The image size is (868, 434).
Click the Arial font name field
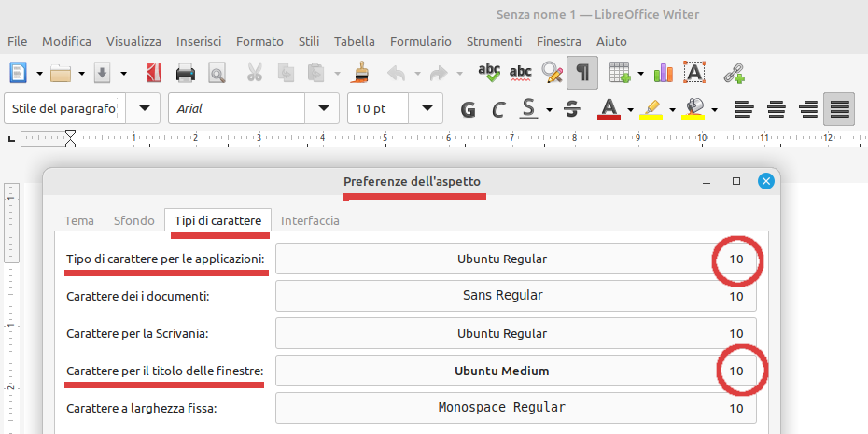237,108
